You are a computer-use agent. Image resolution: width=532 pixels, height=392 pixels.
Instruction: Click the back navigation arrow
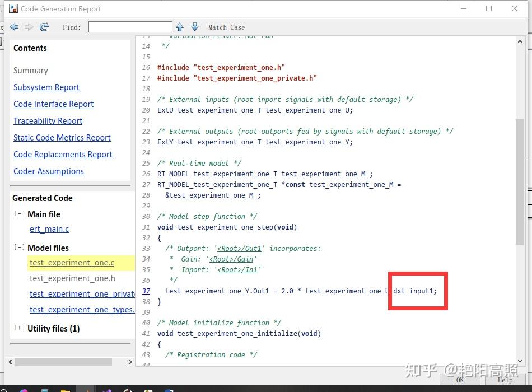[x=14, y=27]
